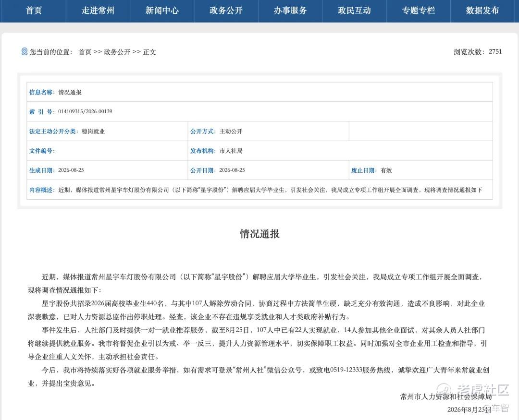Click the 生成日期 value 2026-08-25
Screen dimensions: 519x420
coord(71,170)
